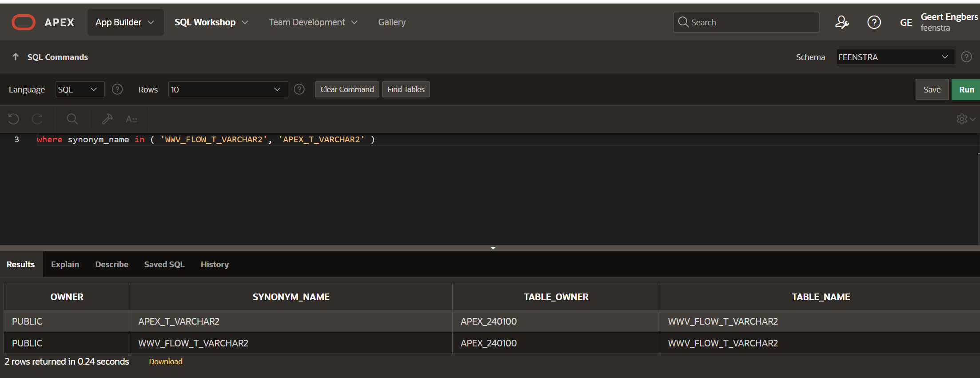Open the Gallery menu item
The image size is (980, 378).
392,22
